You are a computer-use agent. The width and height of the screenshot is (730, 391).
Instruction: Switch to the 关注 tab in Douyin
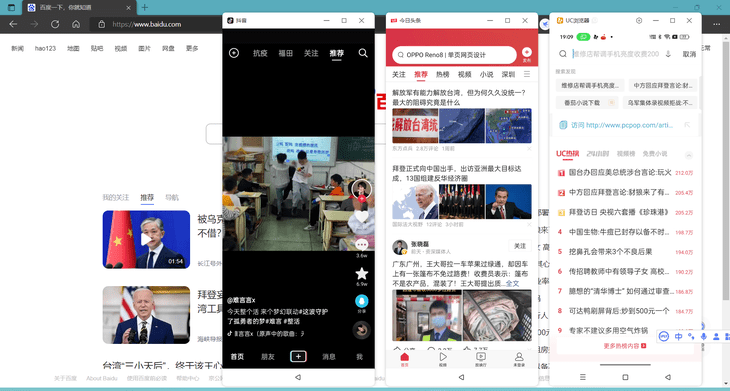click(311, 53)
